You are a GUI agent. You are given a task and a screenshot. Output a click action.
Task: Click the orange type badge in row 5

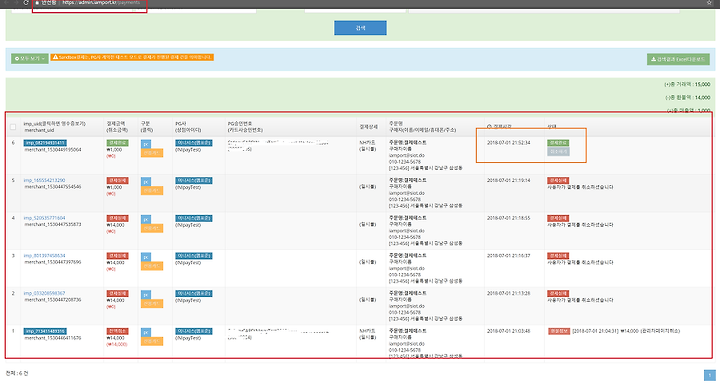(152, 190)
